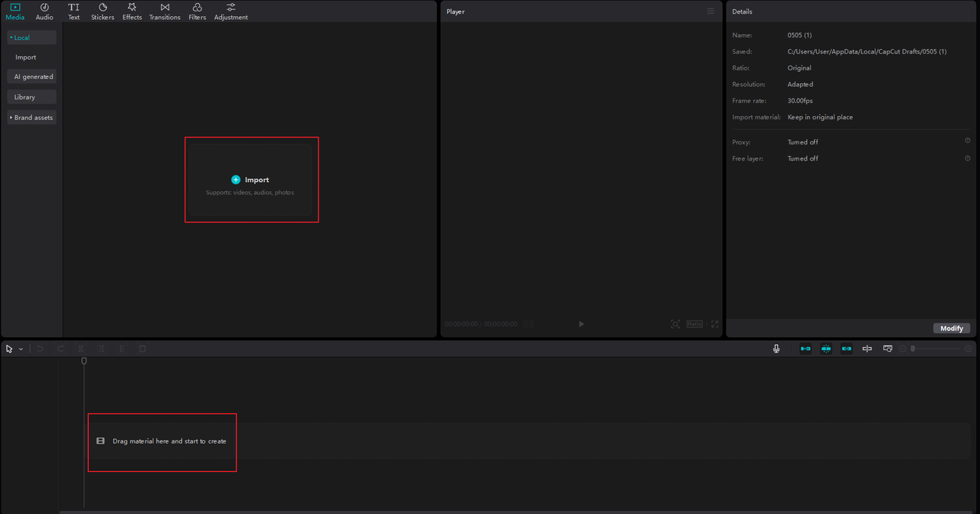980x514 pixels.
Task: Open the Ratio selector in Player
Action: [694, 324]
